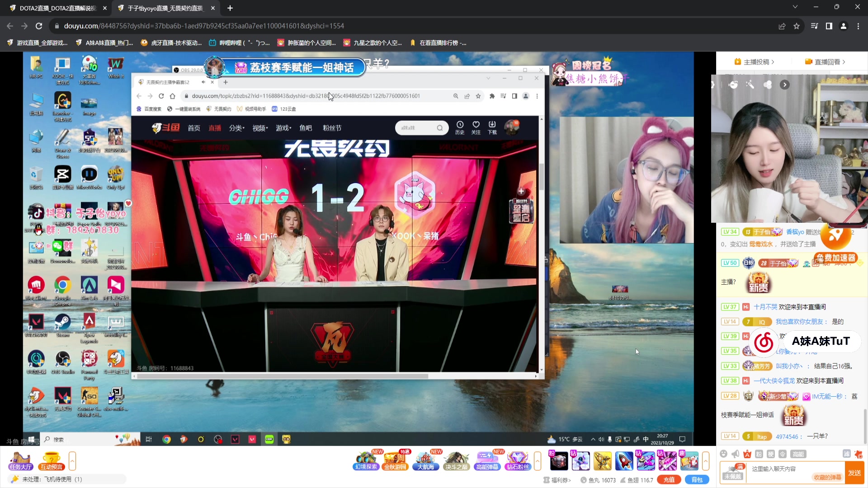Open bookmark 虎牙直播-技术驱动
Viewport: 868px width, 488px height.
point(171,43)
